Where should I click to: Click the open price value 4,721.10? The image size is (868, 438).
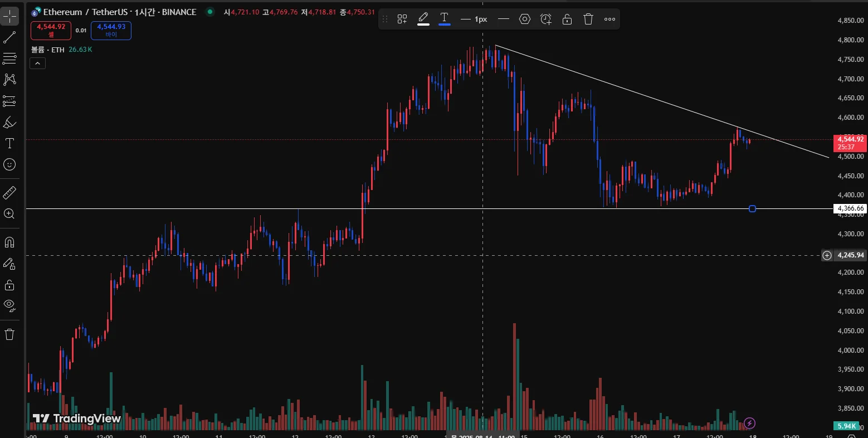245,12
